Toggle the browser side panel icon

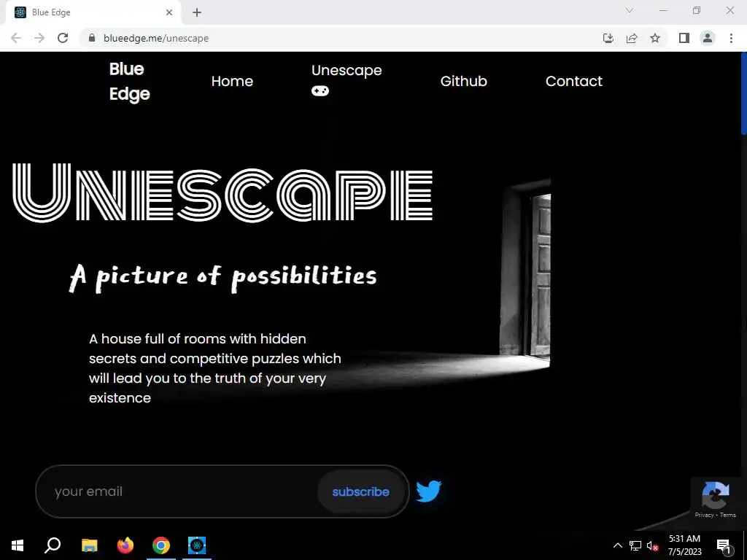coord(684,38)
